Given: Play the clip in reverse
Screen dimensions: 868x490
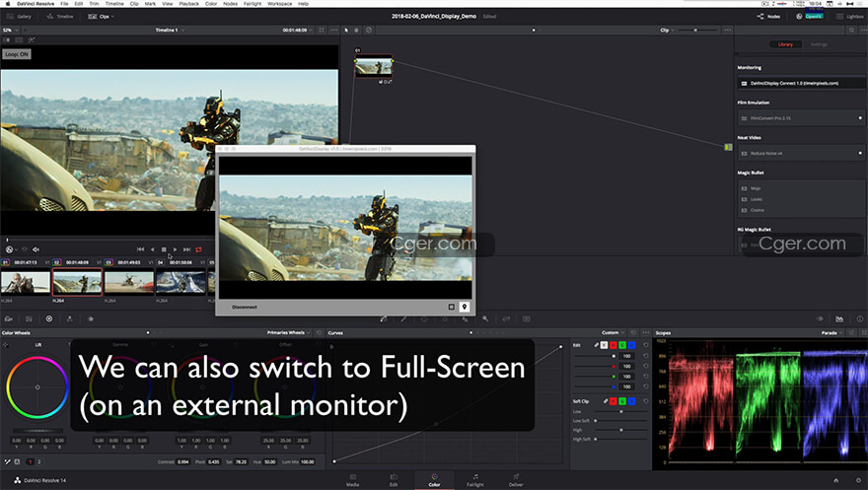Looking at the screenshot, I should point(152,249).
